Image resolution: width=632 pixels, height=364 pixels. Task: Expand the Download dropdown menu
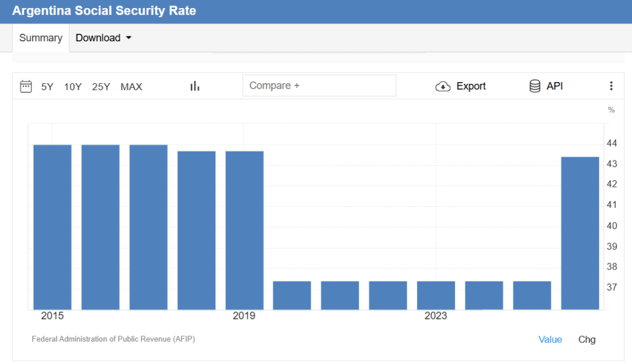104,38
